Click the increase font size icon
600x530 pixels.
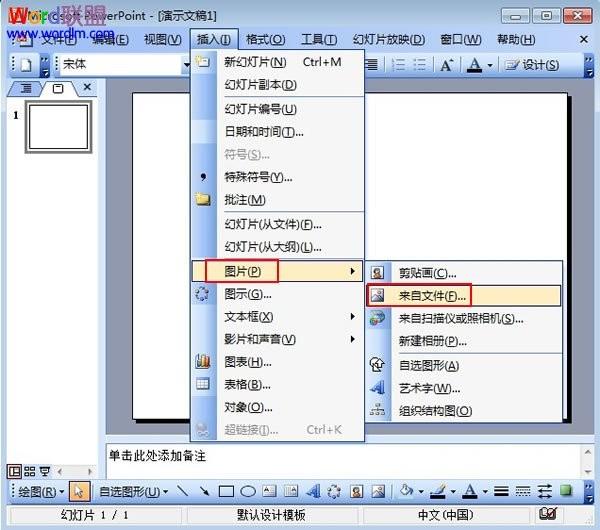(x=447, y=65)
